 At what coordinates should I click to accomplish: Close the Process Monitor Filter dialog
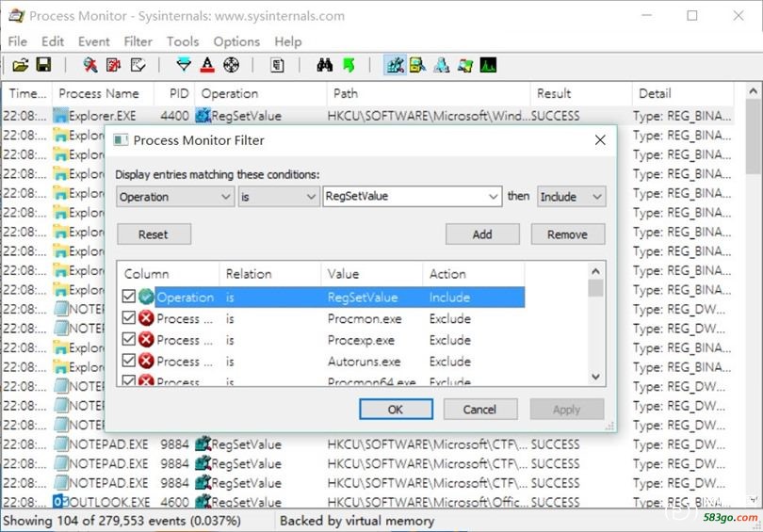pyautogui.click(x=600, y=140)
